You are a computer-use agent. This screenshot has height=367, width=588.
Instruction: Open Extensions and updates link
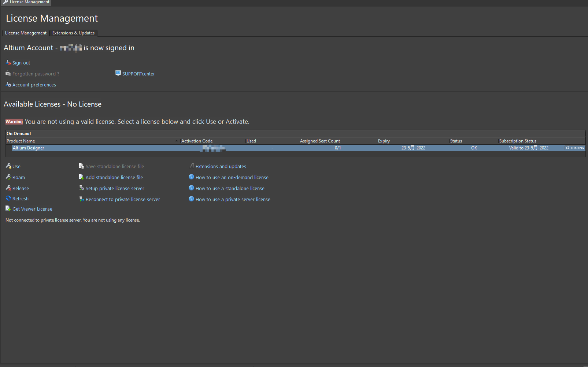(221, 167)
